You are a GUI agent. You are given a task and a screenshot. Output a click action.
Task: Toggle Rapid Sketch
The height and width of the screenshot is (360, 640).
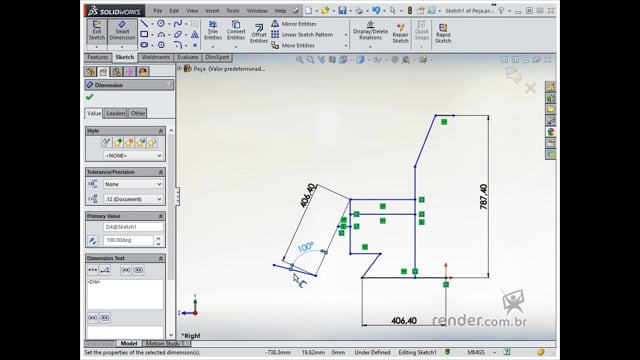pos(443,33)
